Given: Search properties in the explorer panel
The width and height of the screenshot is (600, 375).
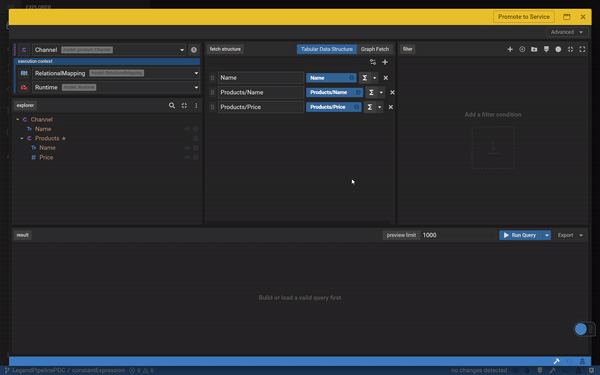Looking at the screenshot, I should pos(172,105).
